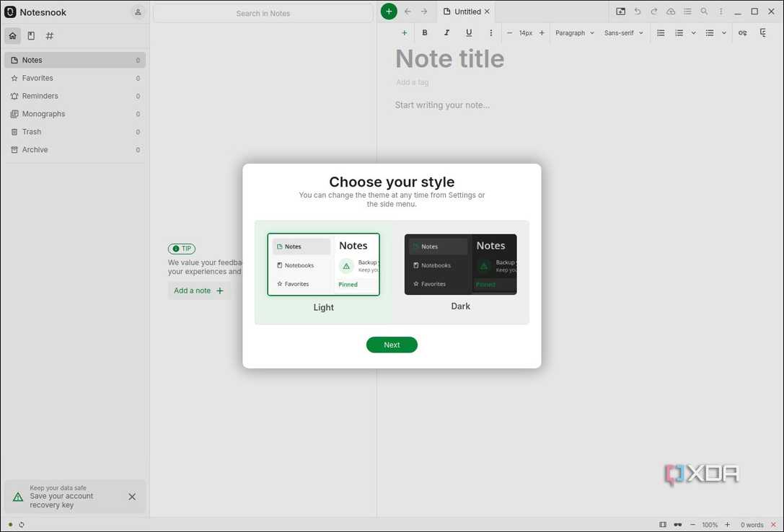
Task: Toggle the bullet list
Action: 710,33
